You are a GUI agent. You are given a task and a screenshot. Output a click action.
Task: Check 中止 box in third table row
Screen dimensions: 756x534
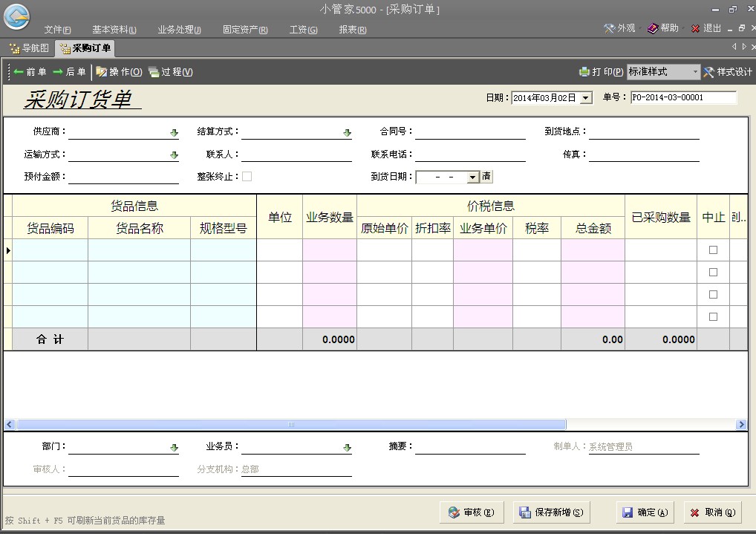tap(713, 294)
